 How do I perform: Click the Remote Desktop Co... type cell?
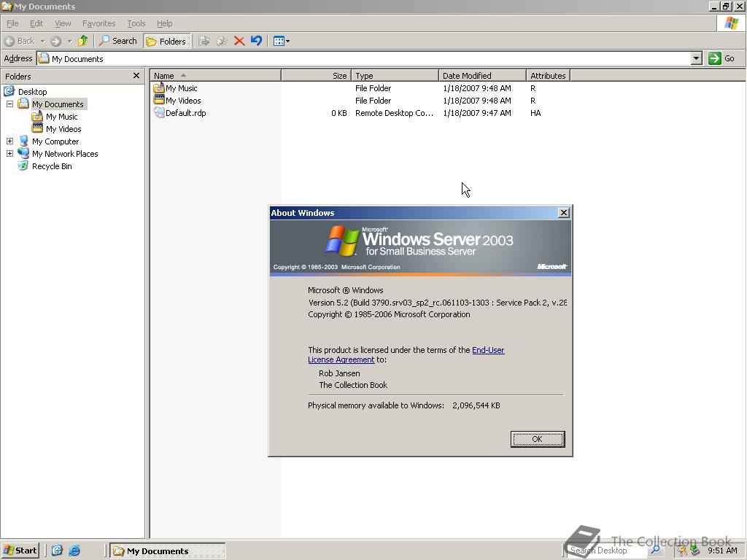coord(395,113)
